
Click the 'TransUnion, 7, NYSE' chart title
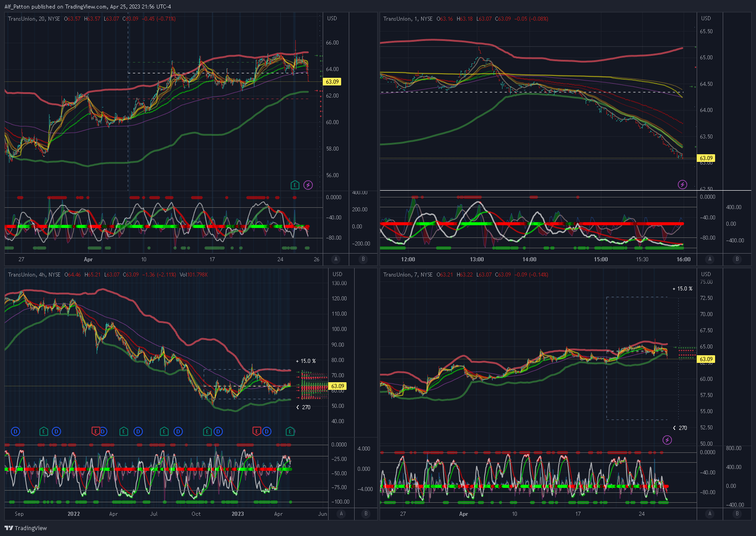point(408,275)
